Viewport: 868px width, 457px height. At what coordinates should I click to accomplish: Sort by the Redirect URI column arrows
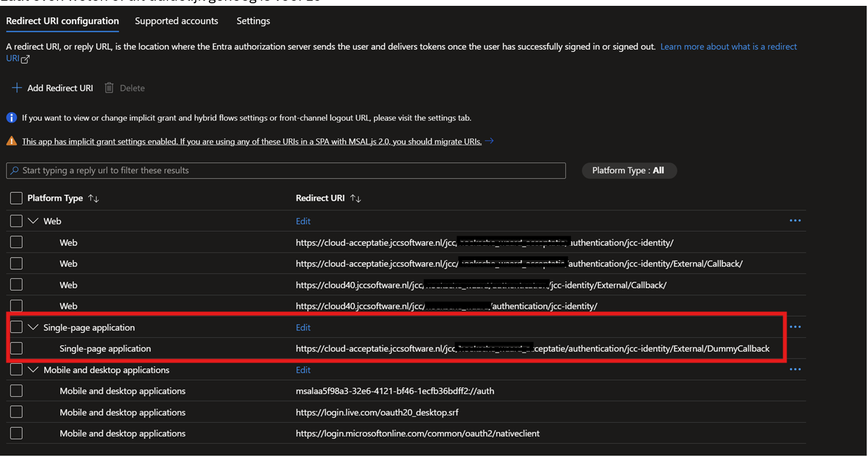[355, 198]
